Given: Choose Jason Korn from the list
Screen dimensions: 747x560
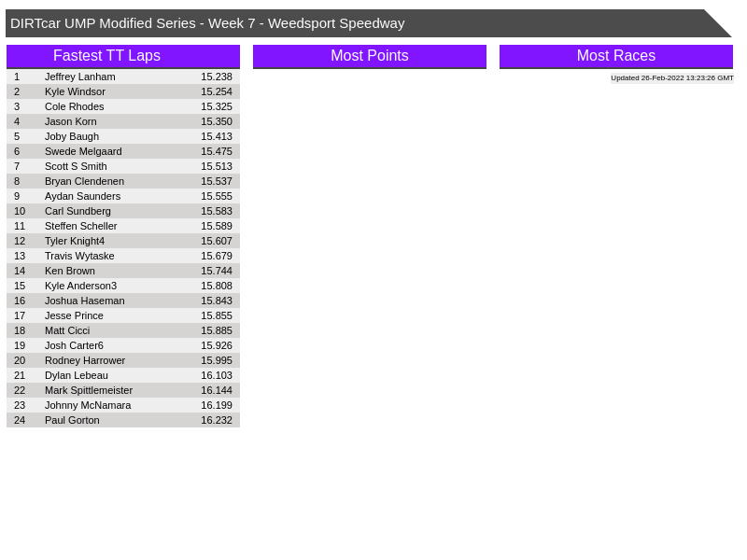Looking at the screenshot, I should pyautogui.click(x=71, y=121).
